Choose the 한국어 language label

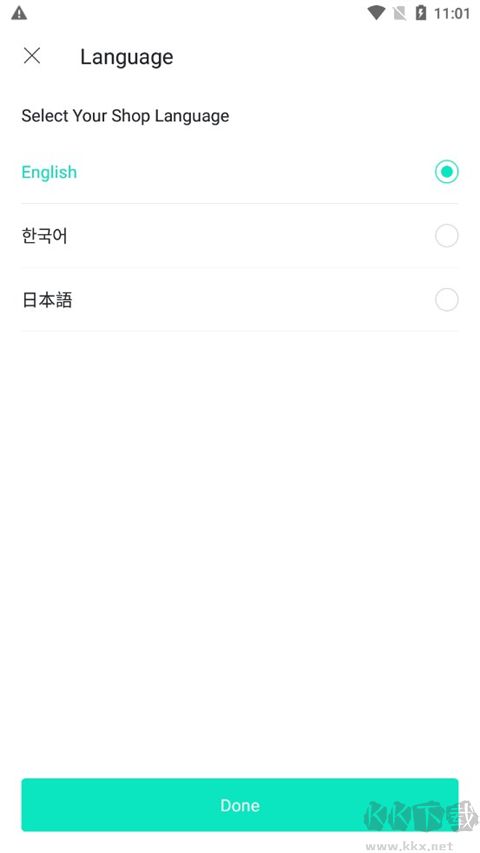(44, 236)
